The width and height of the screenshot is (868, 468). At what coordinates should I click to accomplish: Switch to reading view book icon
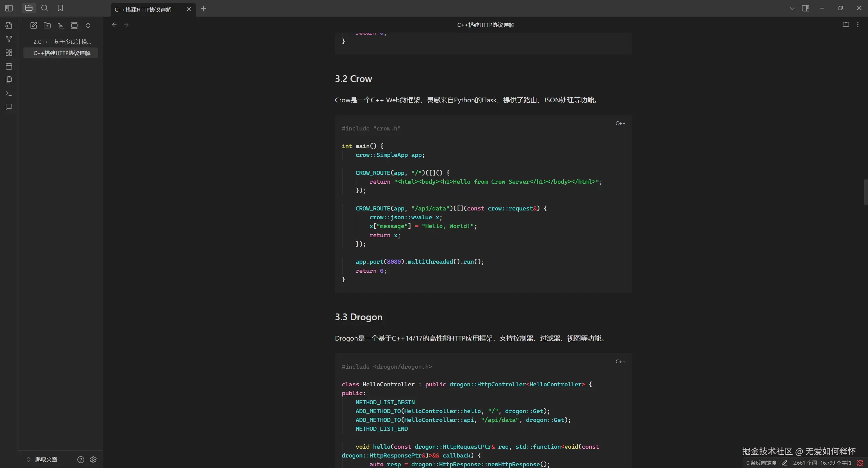[x=846, y=25]
